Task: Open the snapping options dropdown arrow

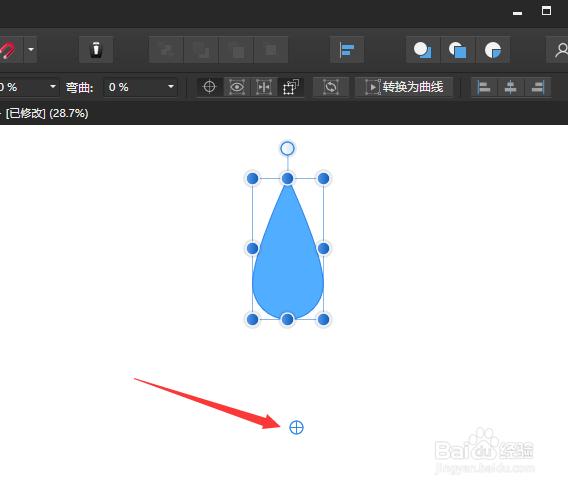Action: click(x=31, y=50)
